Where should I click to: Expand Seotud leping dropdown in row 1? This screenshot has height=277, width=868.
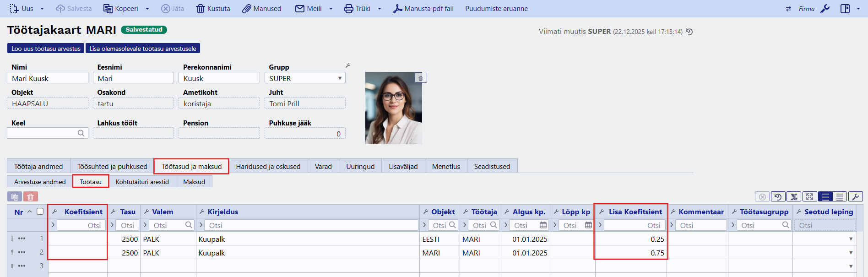[x=851, y=239]
